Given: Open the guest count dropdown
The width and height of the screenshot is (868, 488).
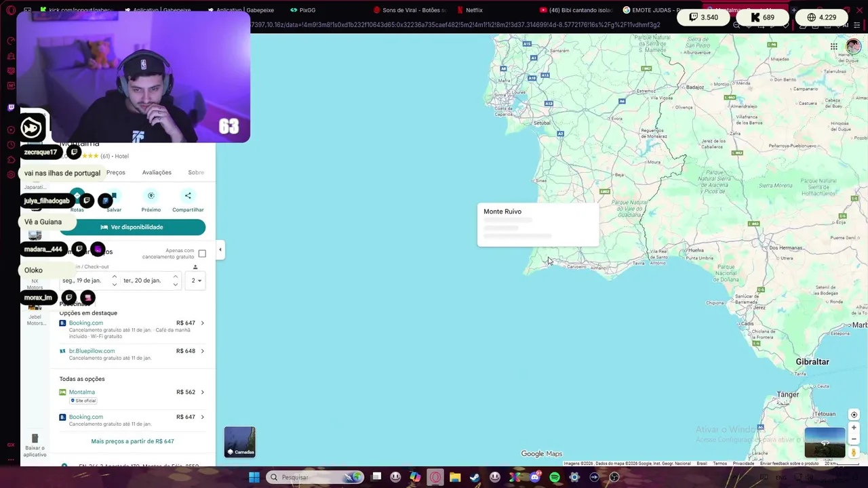Looking at the screenshot, I should coord(197,281).
